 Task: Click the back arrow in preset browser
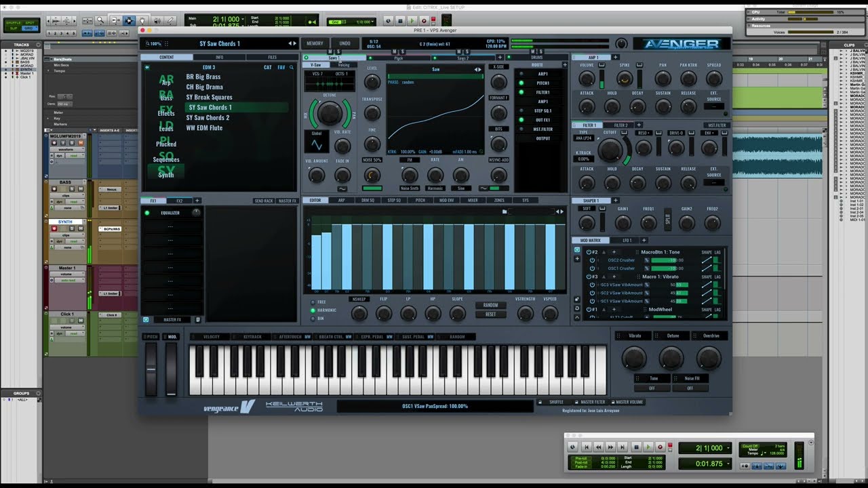coord(147,67)
